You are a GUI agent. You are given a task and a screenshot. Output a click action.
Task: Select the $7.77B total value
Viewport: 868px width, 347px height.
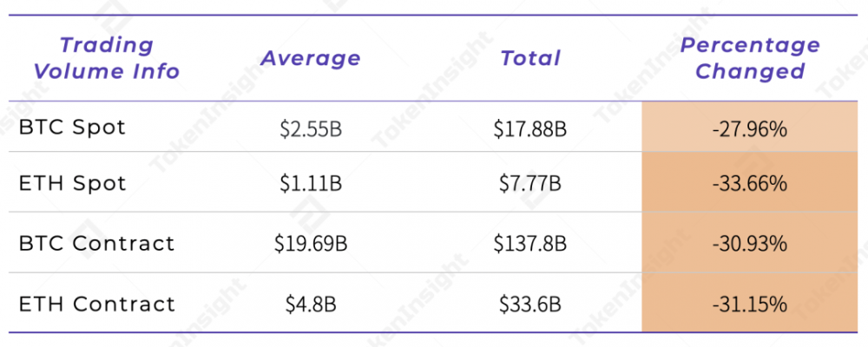tap(530, 185)
